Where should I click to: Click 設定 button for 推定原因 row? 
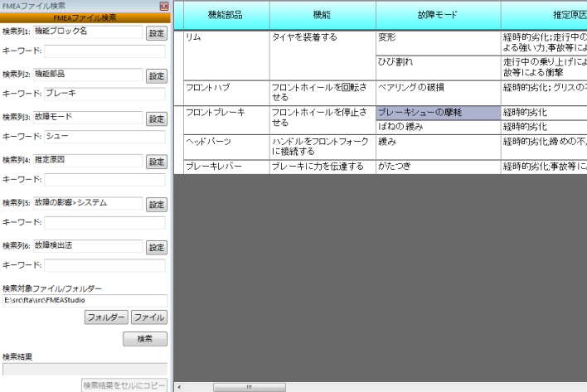click(156, 162)
